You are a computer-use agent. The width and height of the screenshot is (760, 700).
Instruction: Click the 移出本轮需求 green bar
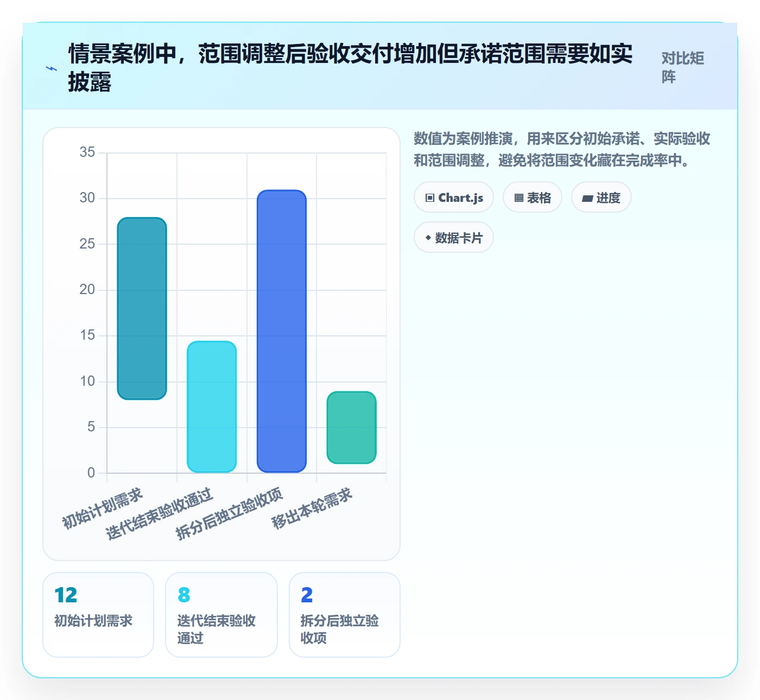(352, 428)
